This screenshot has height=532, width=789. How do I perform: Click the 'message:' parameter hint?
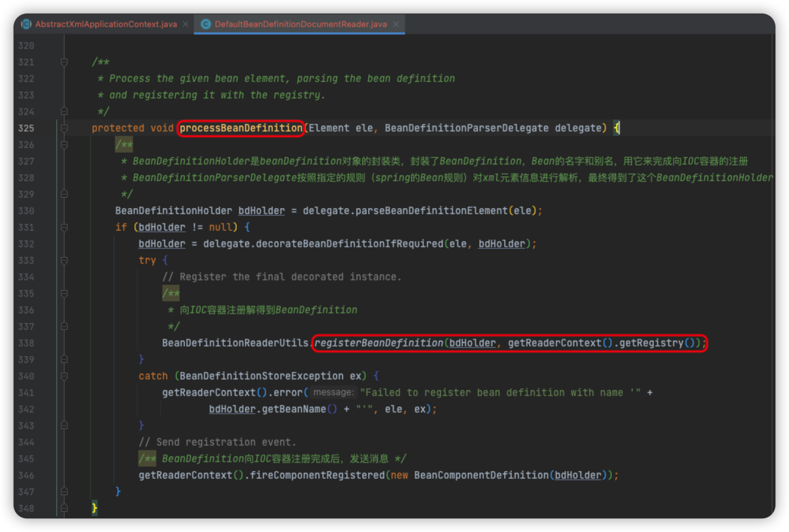(x=333, y=392)
